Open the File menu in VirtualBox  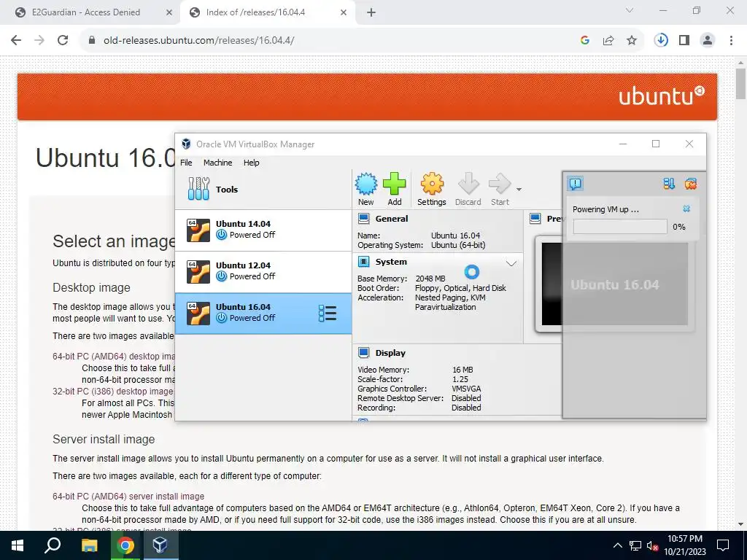(x=186, y=163)
